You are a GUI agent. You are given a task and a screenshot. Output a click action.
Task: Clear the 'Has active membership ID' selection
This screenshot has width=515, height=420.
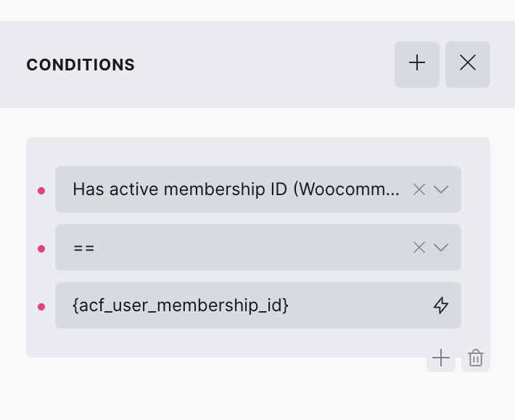pyautogui.click(x=419, y=189)
